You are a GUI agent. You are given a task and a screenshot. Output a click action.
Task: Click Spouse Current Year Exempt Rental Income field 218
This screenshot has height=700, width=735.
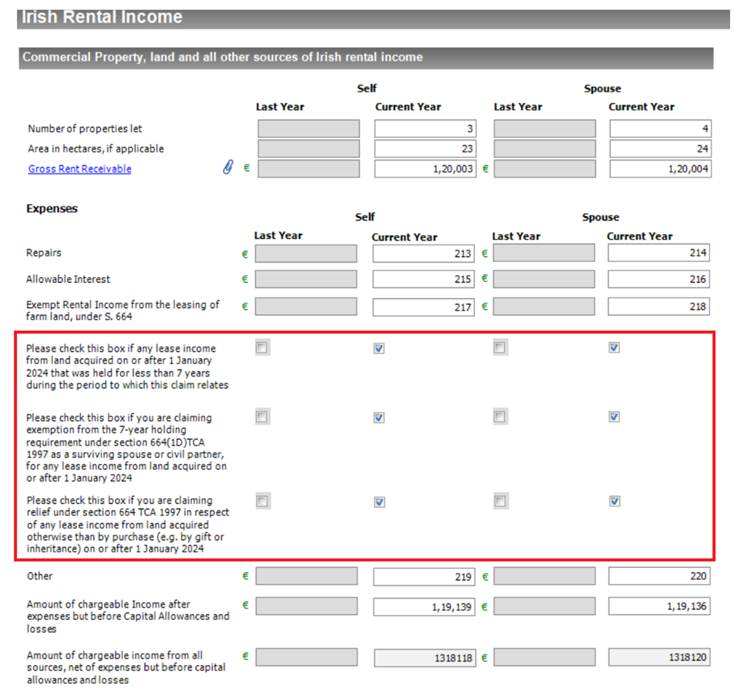click(659, 306)
